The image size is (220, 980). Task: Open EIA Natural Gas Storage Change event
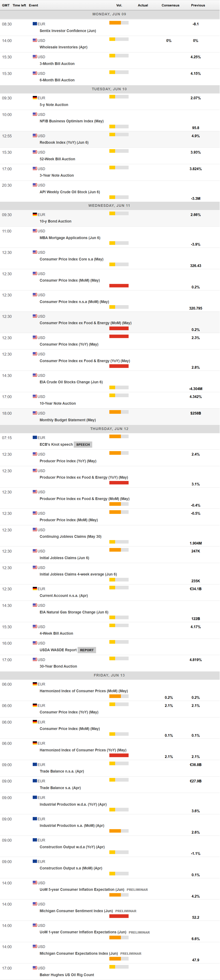74,612
